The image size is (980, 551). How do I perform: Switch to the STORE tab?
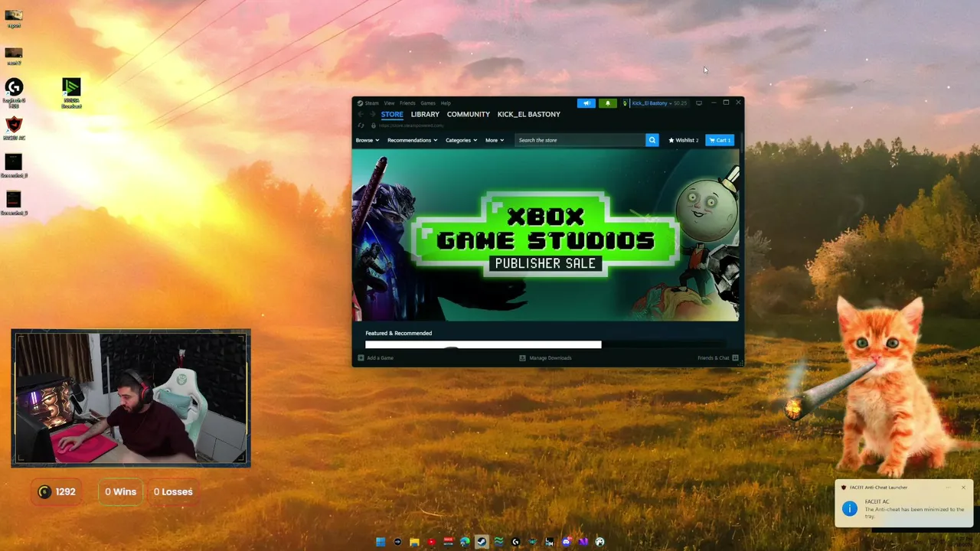pos(392,114)
